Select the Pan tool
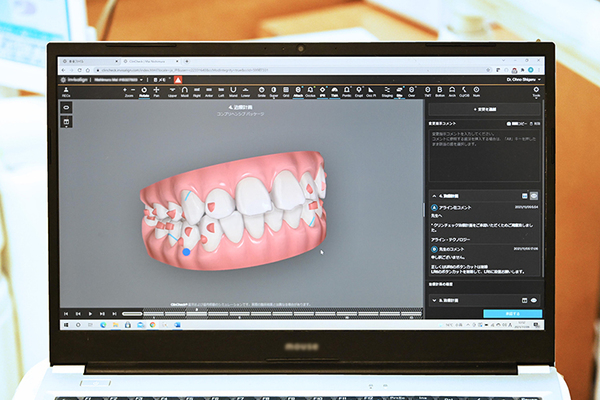The width and height of the screenshot is (600, 400). (157, 90)
